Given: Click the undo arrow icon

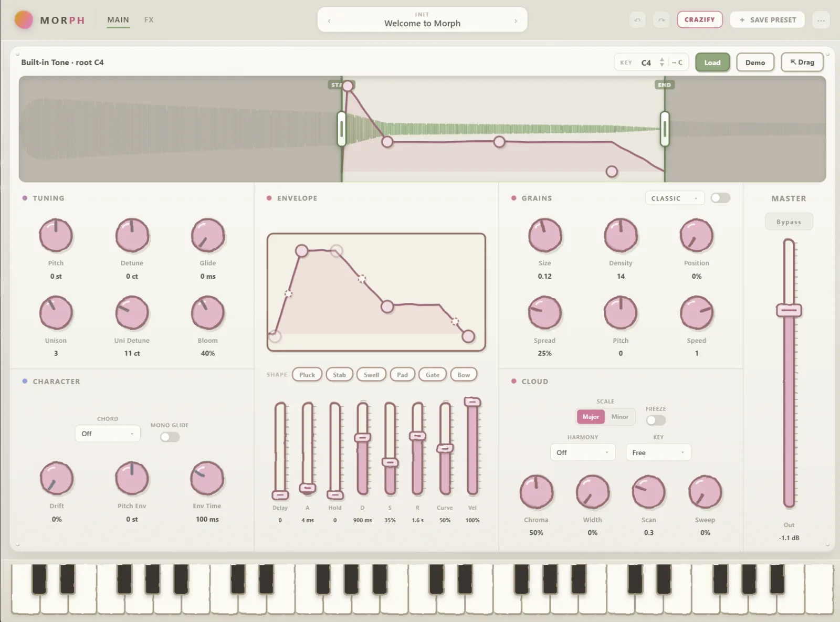Looking at the screenshot, I should click(637, 20).
